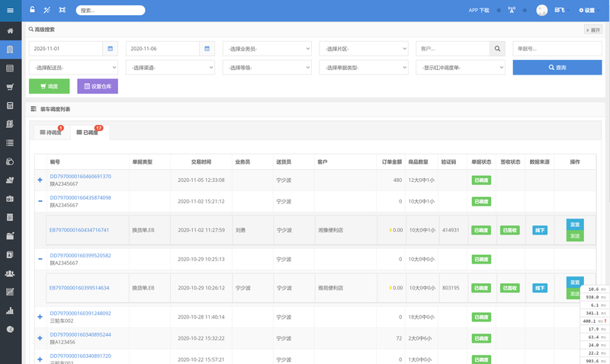Open the address book icon in sidebar
610x364 pixels.
click(x=11, y=254)
